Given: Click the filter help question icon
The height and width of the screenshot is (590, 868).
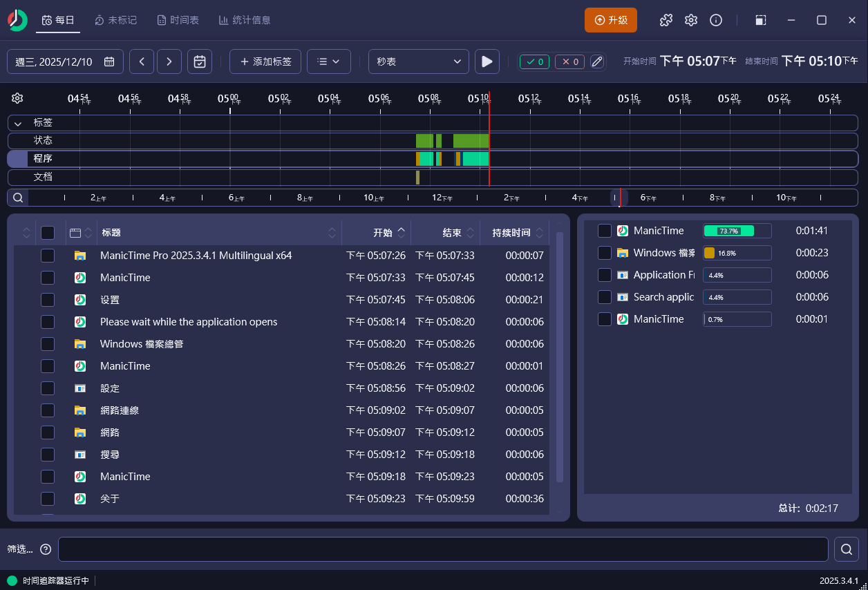Looking at the screenshot, I should tap(46, 549).
